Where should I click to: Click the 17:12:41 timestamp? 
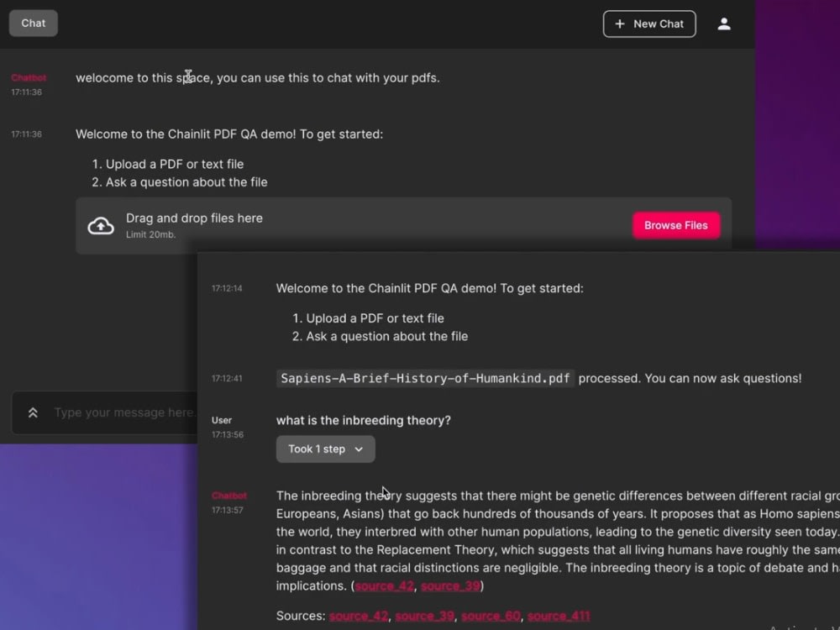(227, 378)
